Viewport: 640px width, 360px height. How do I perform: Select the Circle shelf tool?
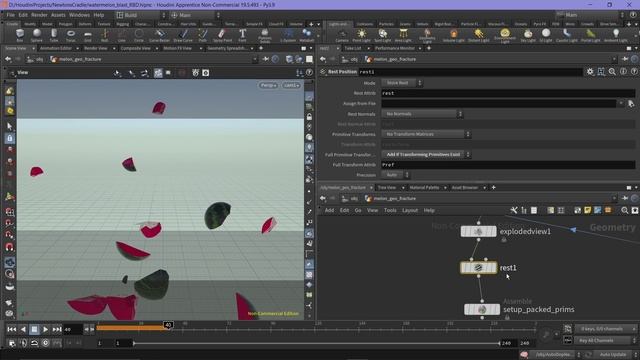tap(139, 35)
